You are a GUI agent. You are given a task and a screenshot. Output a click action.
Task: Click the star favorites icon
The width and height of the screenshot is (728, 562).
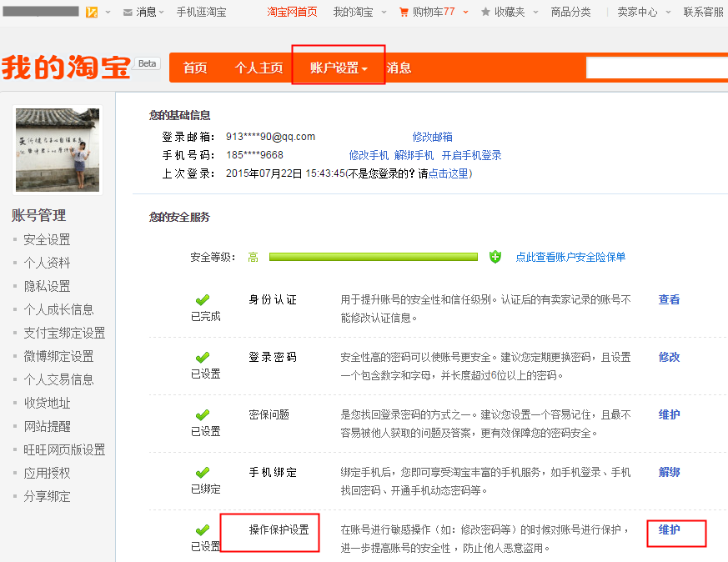[485, 12]
